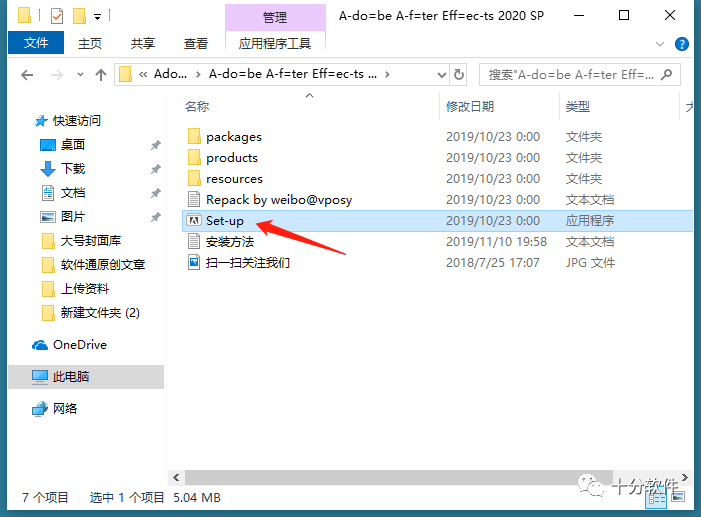701x517 pixels.
Task: Click the folder icon at title bar left
Action: [x=25, y=16]
